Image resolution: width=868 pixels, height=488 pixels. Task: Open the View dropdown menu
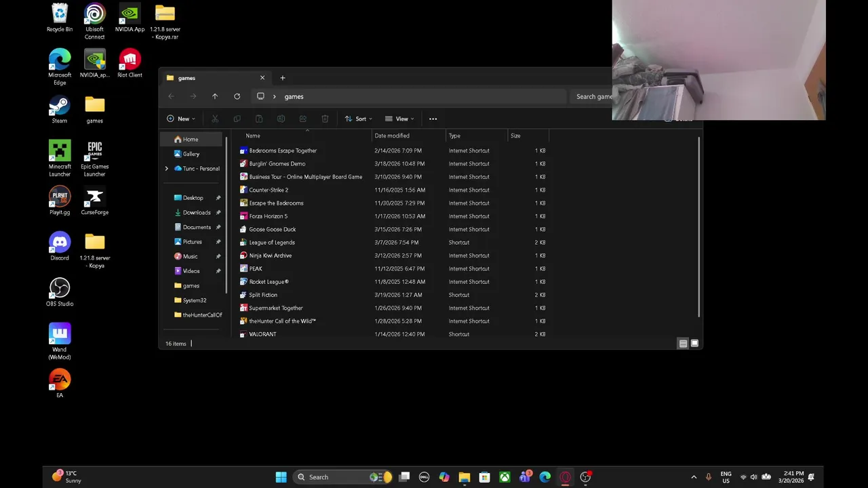[x=399, y=119]
